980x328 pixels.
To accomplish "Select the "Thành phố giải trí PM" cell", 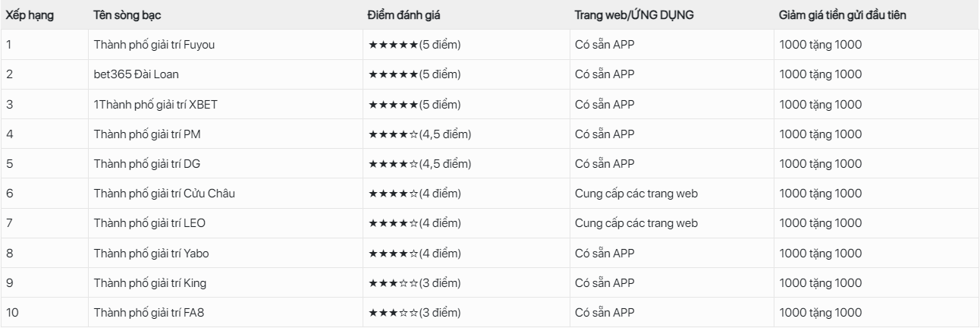I will pyautogui.click(x=147, y=134).
